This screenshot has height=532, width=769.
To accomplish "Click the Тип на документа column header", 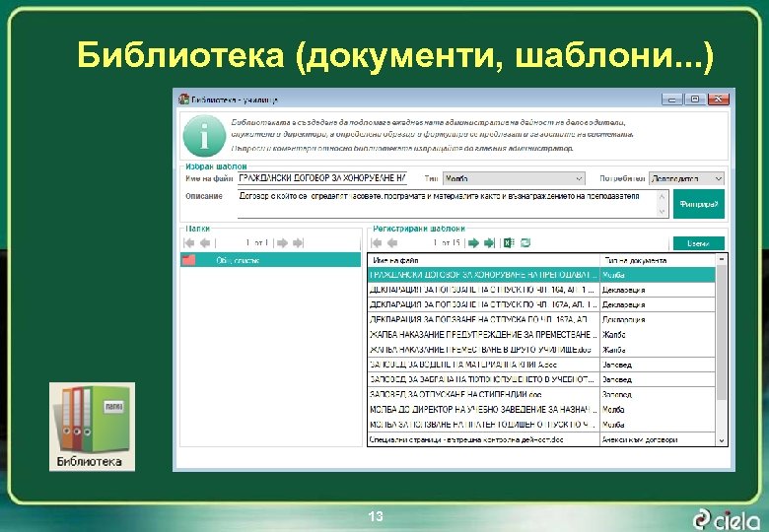I will pos(658,260).
